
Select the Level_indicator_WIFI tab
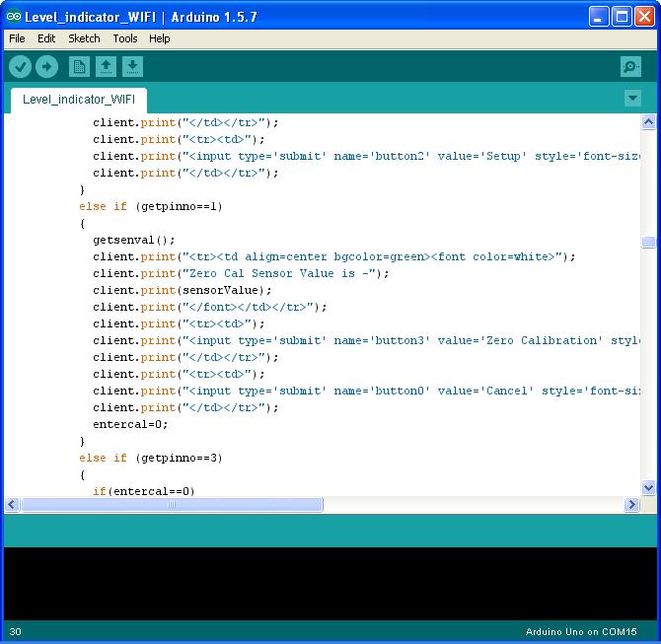(x=79, y=100)
